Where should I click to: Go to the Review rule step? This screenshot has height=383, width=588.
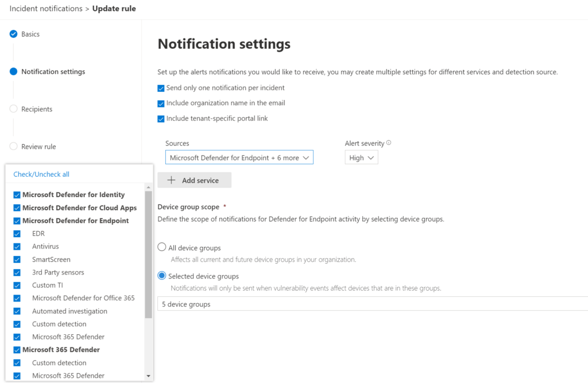click(x=38, y=146)
